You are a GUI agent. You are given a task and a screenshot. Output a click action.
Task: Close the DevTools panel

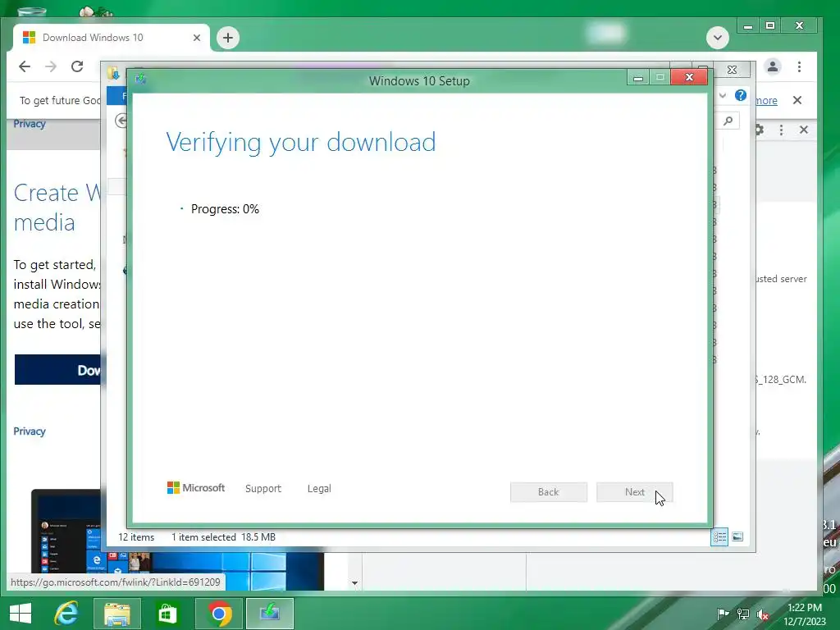click(x=804, y=130)
